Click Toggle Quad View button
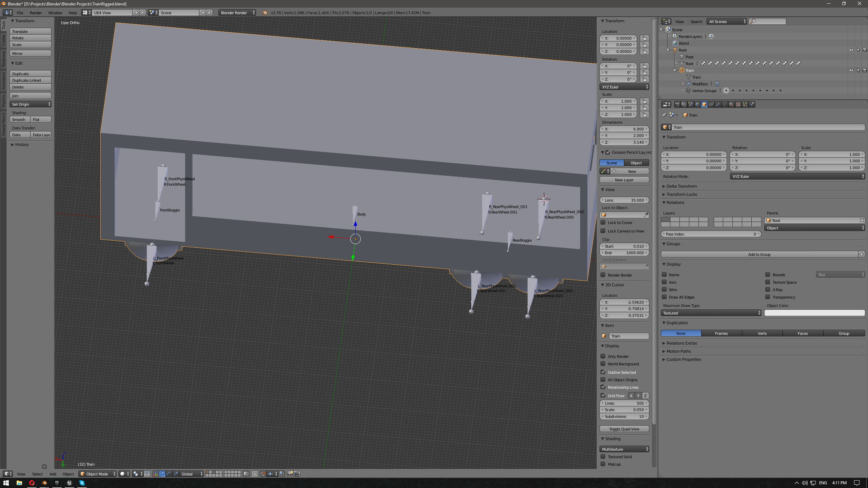Image resolution: width=868 pixels, height=488 pixels. (x=624, y=429)
